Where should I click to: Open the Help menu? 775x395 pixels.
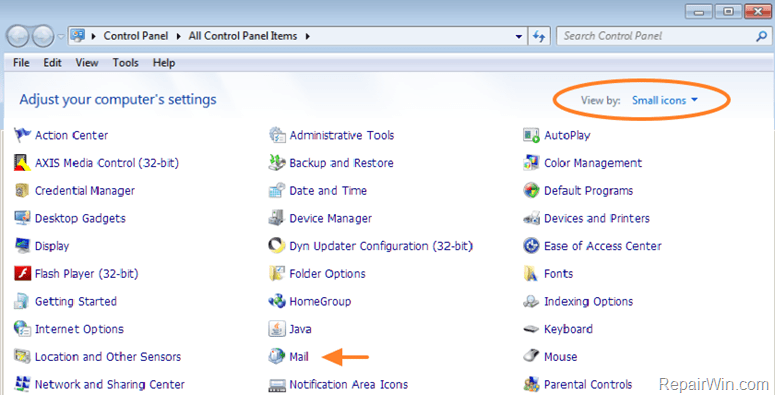tap(164, 63)
